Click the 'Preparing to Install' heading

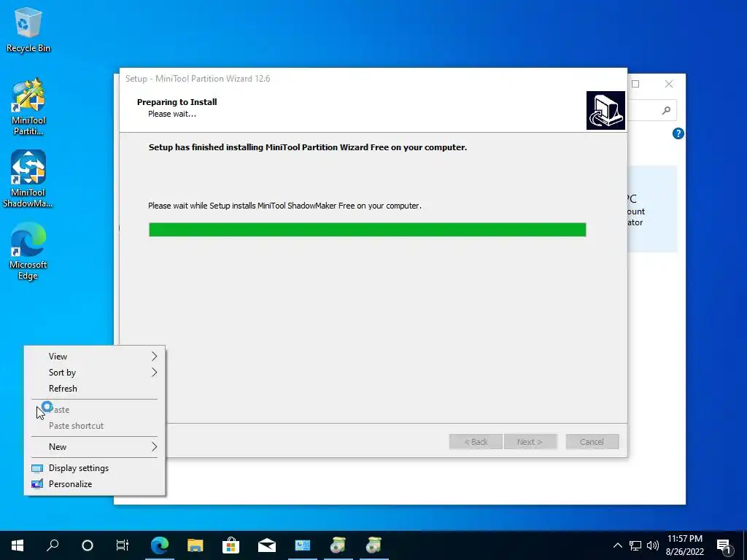[x=177, y=102]
